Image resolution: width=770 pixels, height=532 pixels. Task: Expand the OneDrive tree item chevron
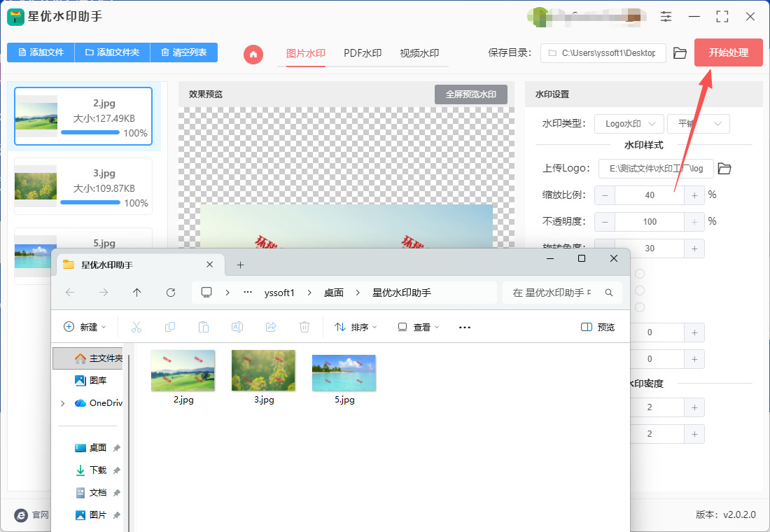(x=63, y=403)
